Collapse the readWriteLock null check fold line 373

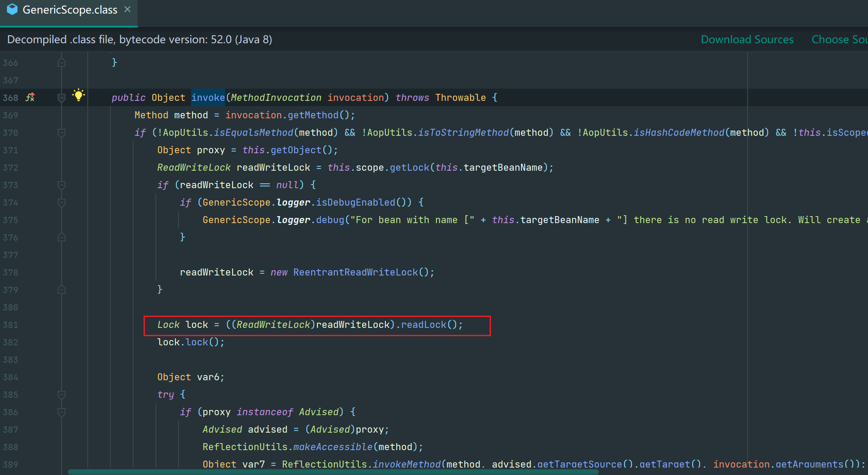pos(62,185)
